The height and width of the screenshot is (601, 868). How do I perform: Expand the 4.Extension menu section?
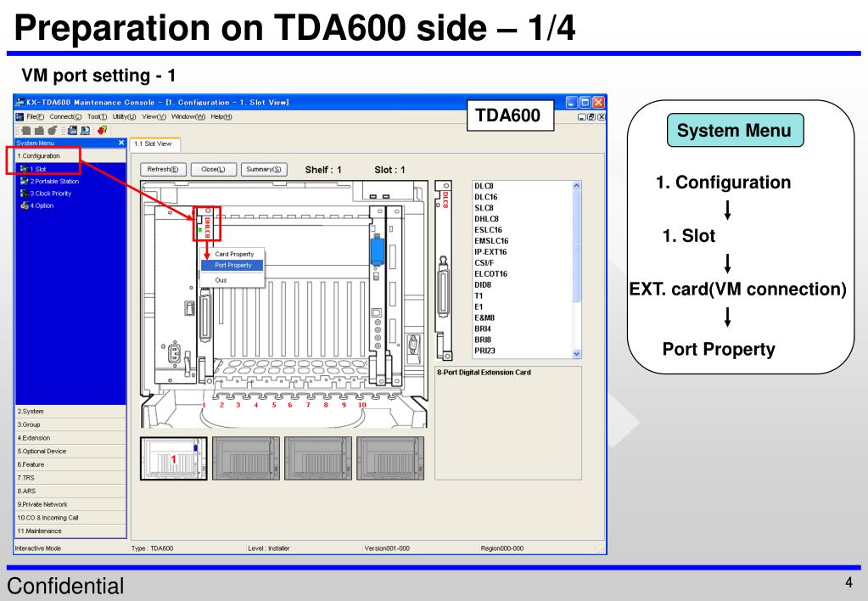(71, 438)
